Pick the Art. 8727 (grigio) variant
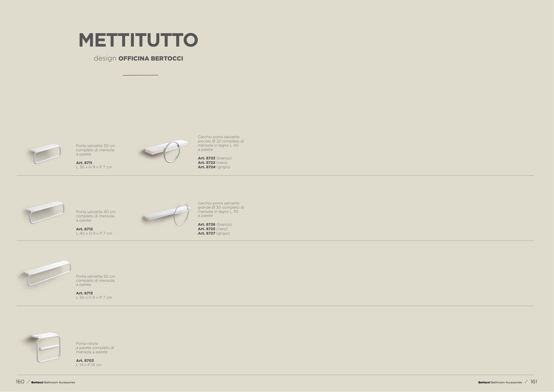554x392 pixels. [214, 233]
